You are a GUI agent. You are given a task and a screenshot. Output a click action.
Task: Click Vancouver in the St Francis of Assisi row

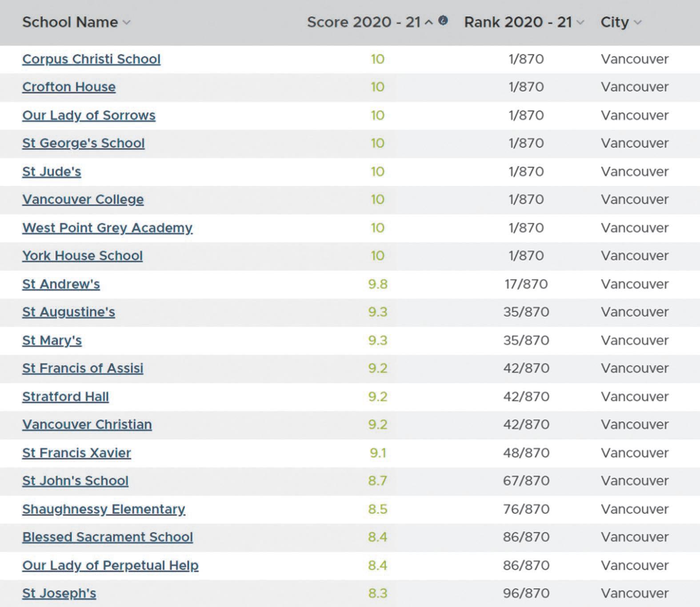635,368
